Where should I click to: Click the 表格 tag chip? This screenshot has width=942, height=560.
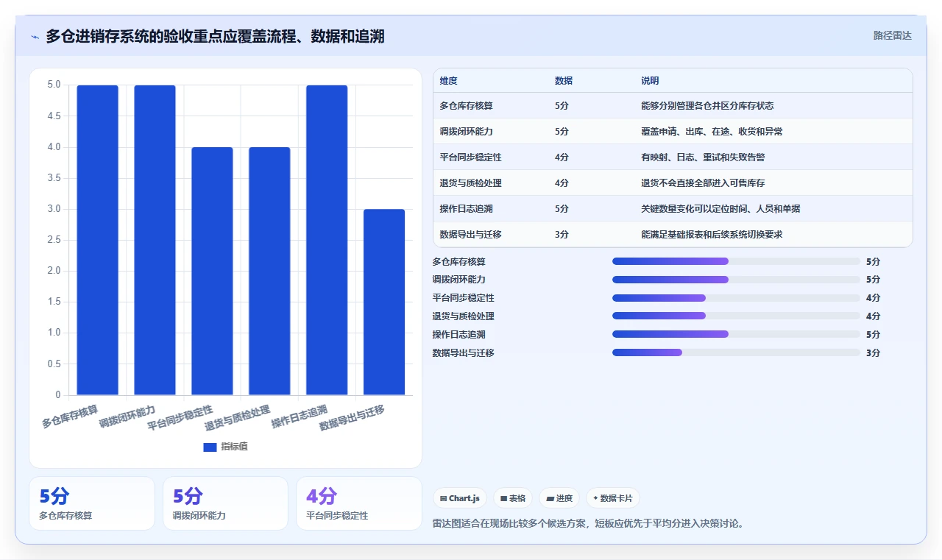click(x=512, y=498)
